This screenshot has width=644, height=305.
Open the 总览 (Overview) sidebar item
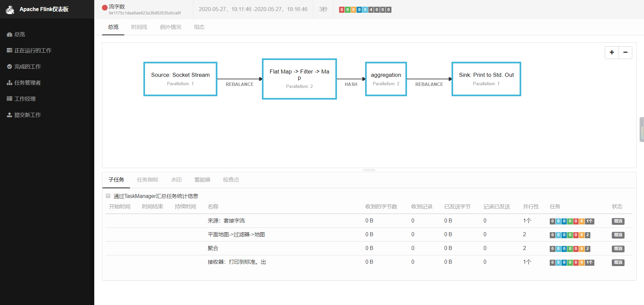pos(19,34)
